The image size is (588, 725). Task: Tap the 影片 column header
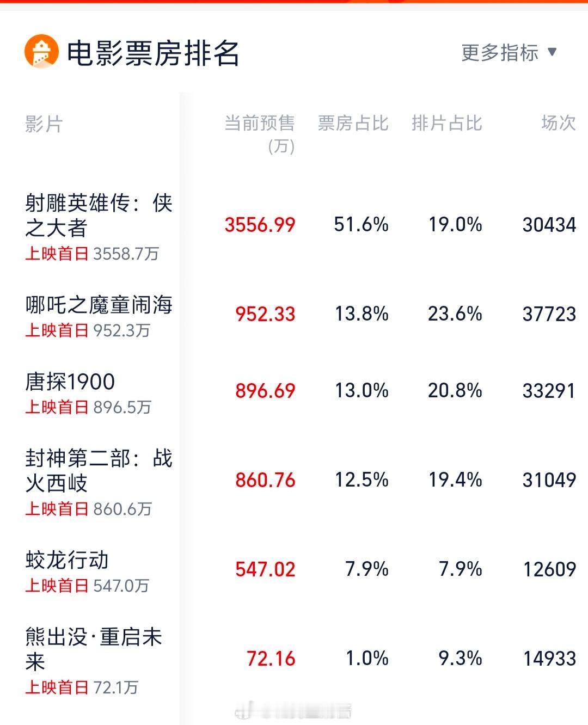[x=44, y=124]
